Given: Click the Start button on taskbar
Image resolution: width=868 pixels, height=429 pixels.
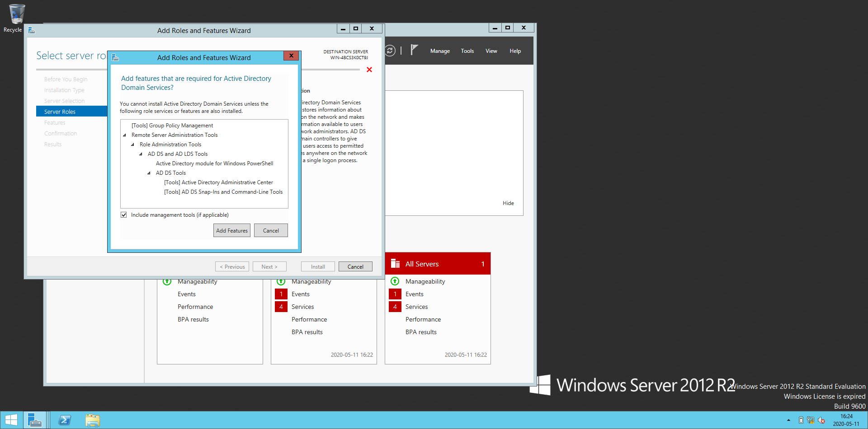Looking at the screenshot, I should (11, 420).
